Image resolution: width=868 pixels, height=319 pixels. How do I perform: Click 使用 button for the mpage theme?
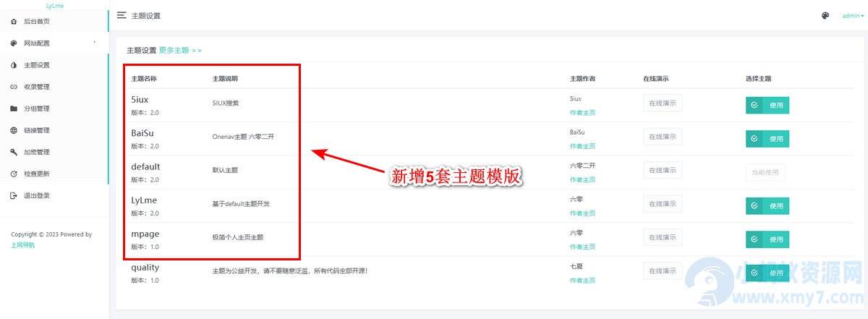(767, 239)
